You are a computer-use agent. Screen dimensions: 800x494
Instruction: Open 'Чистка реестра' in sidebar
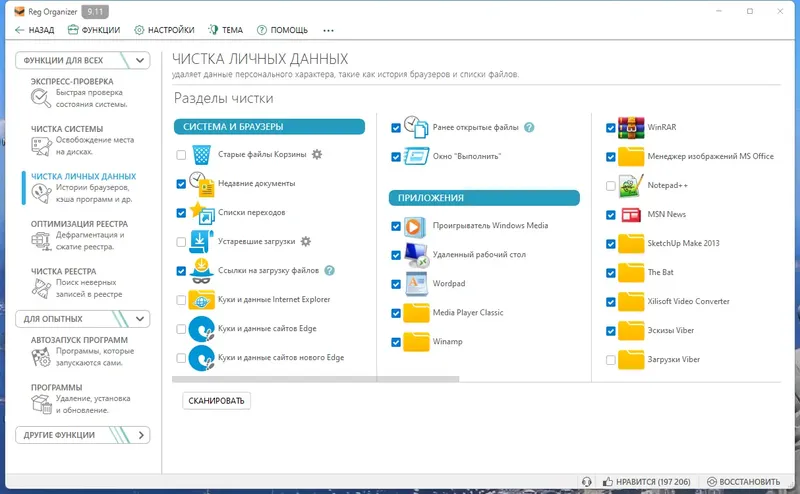78,282
